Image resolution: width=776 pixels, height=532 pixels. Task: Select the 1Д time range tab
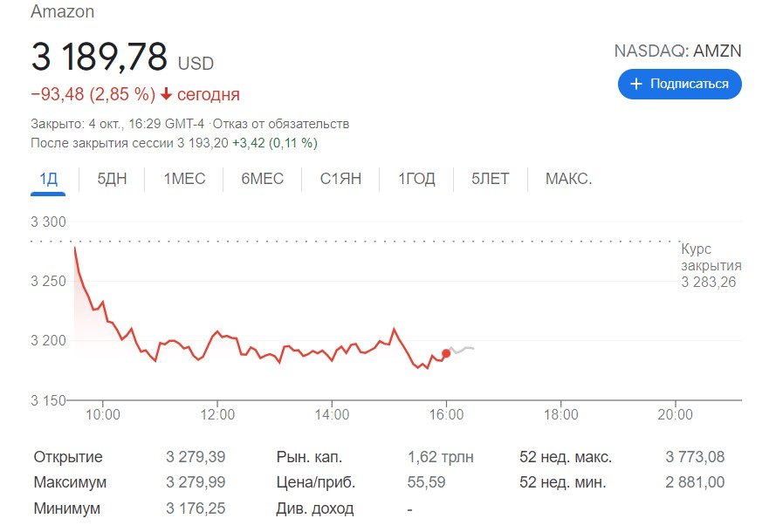(48, 180)
